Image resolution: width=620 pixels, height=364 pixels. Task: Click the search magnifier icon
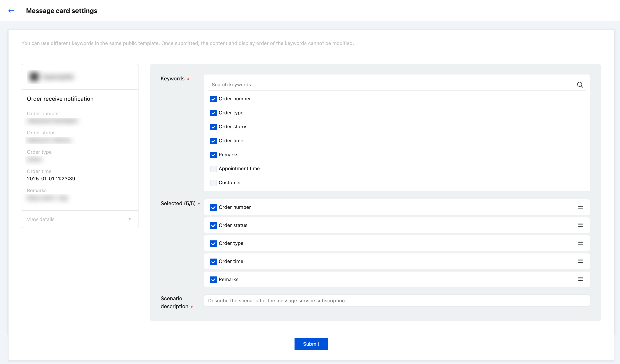click(x=580, y=85)
